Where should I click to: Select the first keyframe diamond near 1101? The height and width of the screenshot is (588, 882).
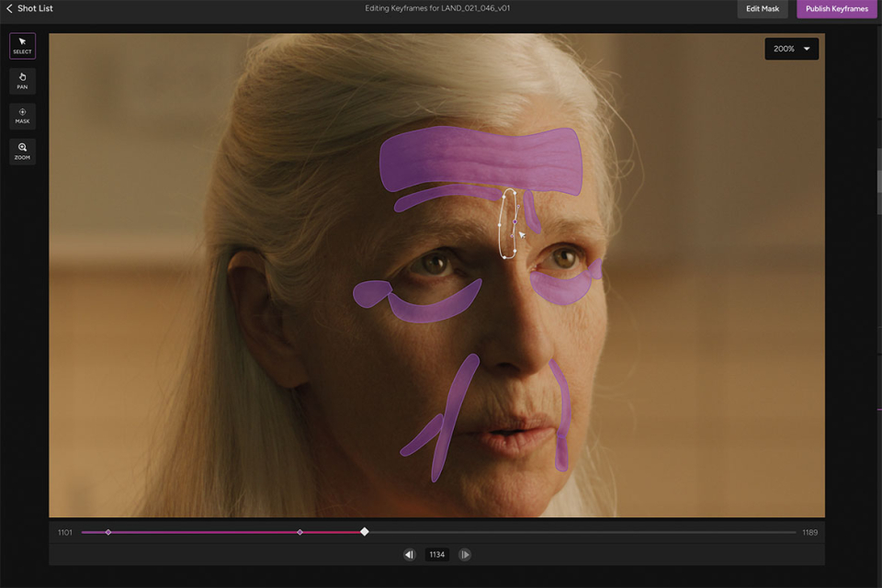point(108,532)
